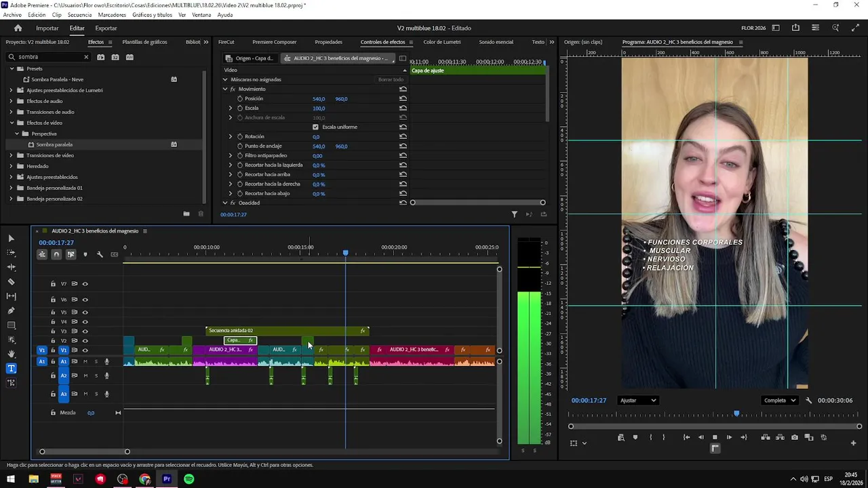Viewport: 868px width, 488px height.
Task: Expand Efectos de audio folder
Action: click(11, 101)
